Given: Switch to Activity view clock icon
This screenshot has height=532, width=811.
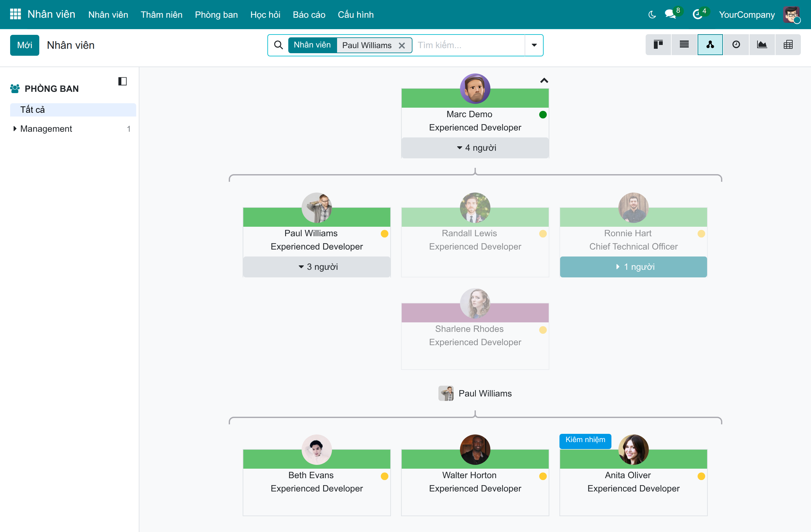Looking at the screenshot, I should 736,44.
